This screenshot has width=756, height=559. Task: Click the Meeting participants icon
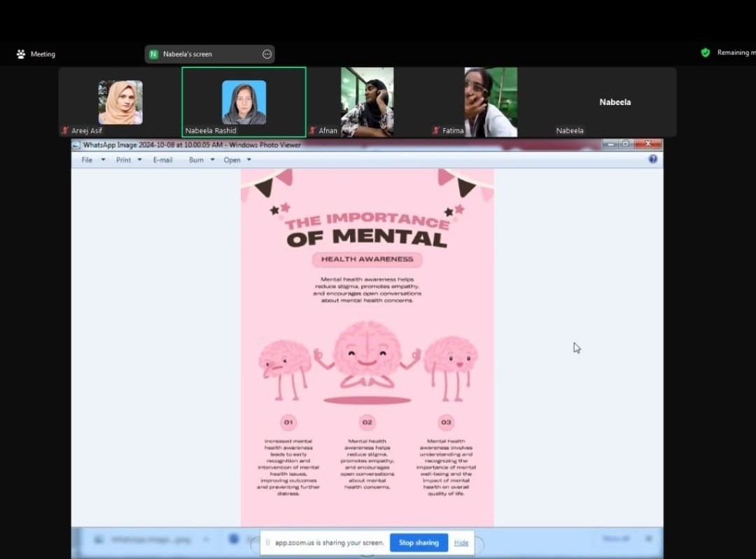pos(21,54)
